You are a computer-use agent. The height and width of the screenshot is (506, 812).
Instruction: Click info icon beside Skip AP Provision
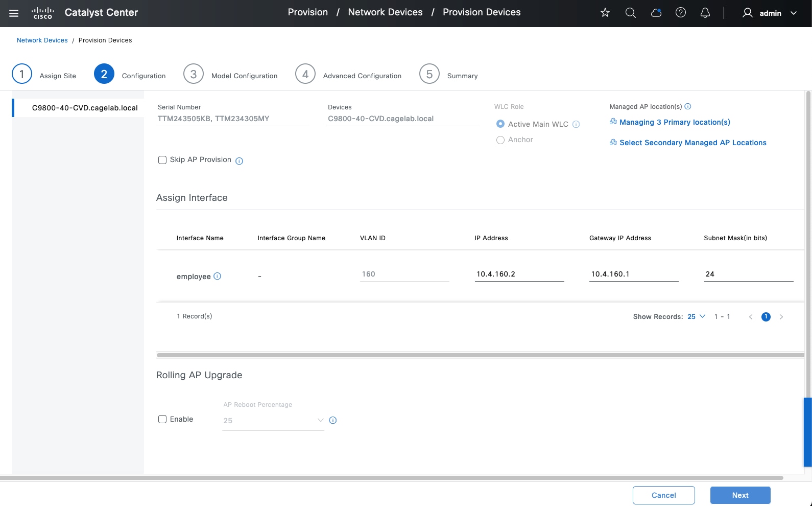[x=239, y=161]
